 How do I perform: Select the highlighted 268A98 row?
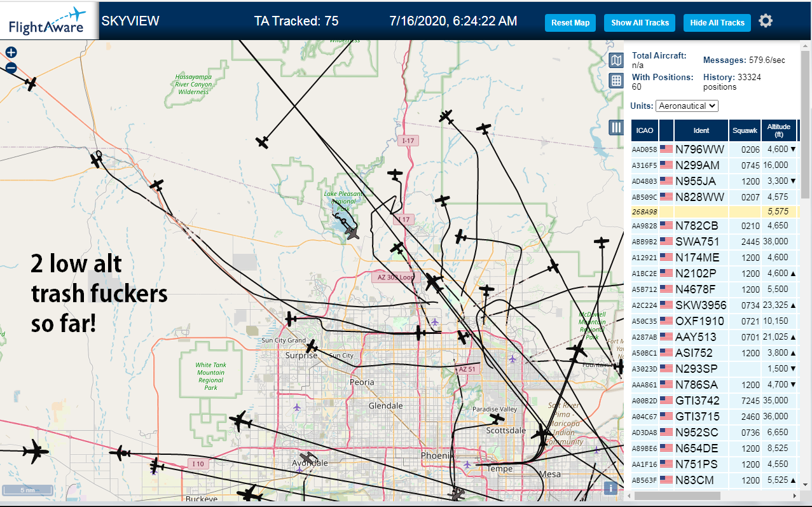coord(713,211)
